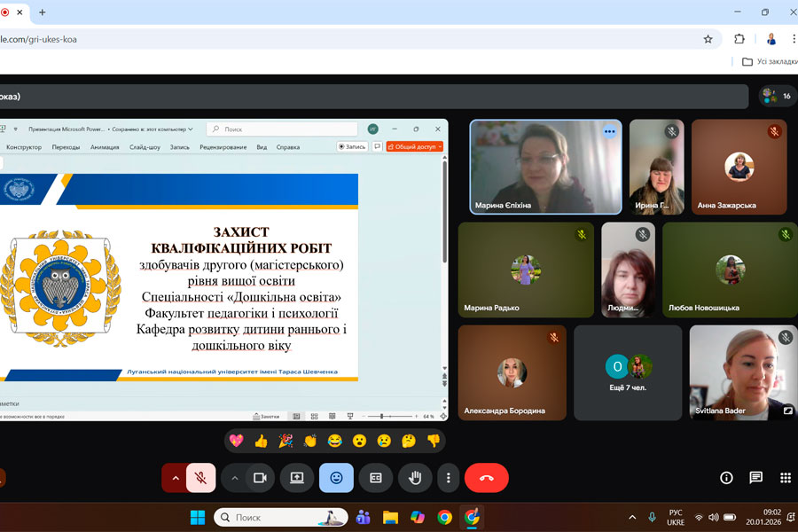Open the Усі закладки bookmarks folder
This screenshot has width=798, height=532.
(x=770, y=61)
